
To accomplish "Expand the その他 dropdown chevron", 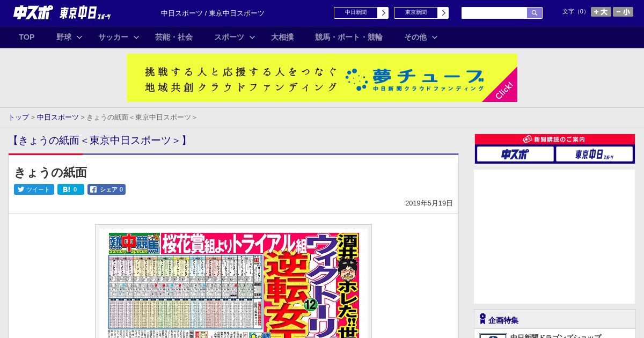I will tap(435, 37).
